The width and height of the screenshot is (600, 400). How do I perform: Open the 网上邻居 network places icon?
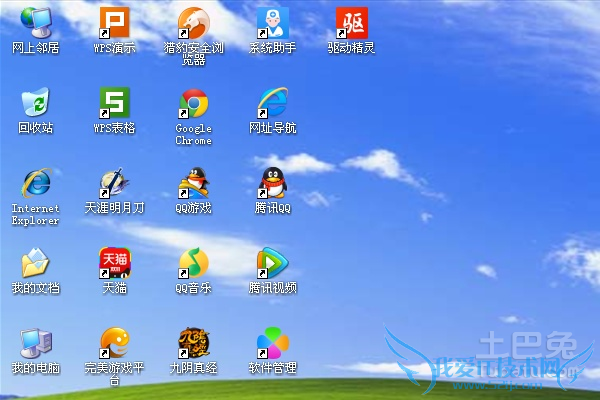pos(35,22)
